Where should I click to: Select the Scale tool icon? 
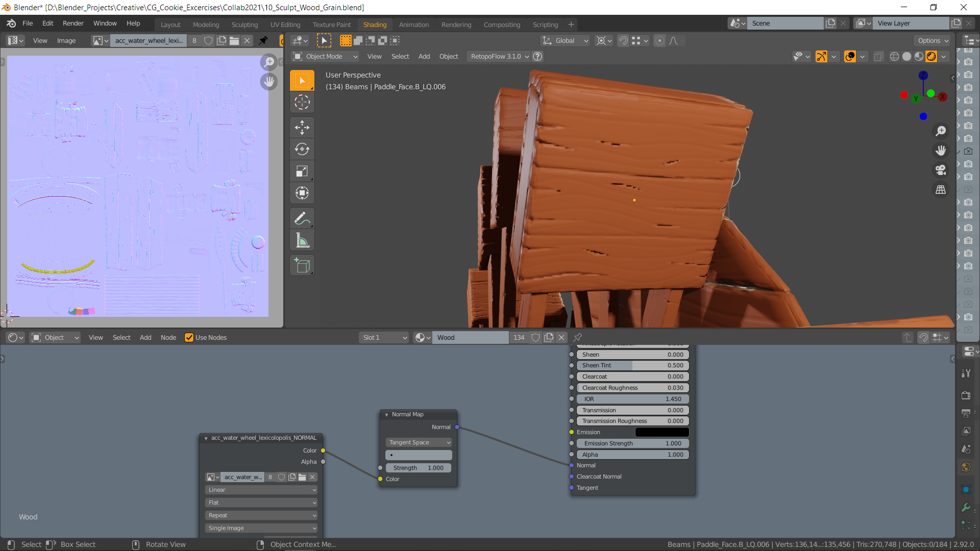click(x=302, y=171)
